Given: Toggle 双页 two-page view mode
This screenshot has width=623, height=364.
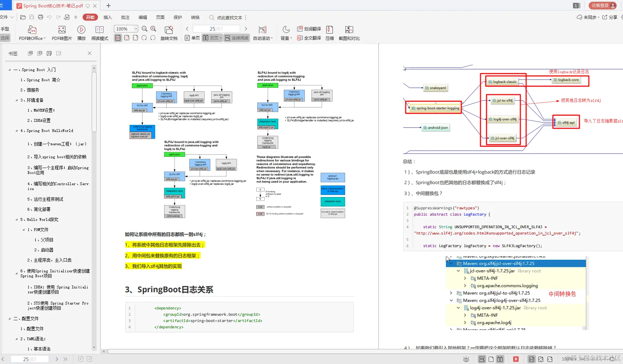Looking at the screenshot, I should pyautogui.click(x=210, y=38).
